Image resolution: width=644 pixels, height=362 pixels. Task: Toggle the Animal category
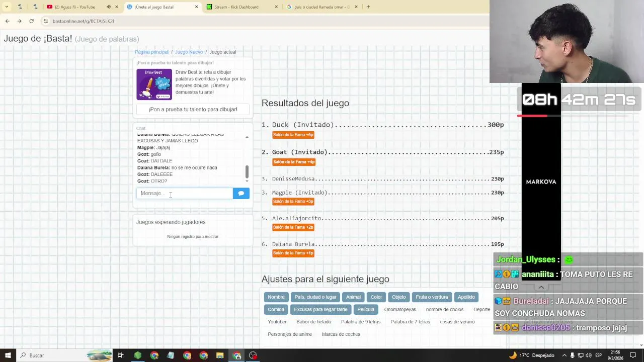pyautogui.click(x=353, y=297)
